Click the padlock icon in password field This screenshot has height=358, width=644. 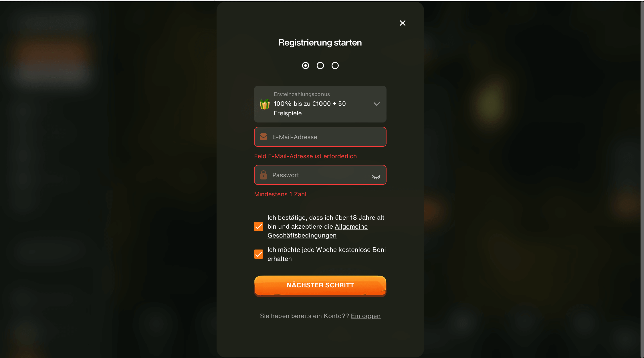(263, 175)
